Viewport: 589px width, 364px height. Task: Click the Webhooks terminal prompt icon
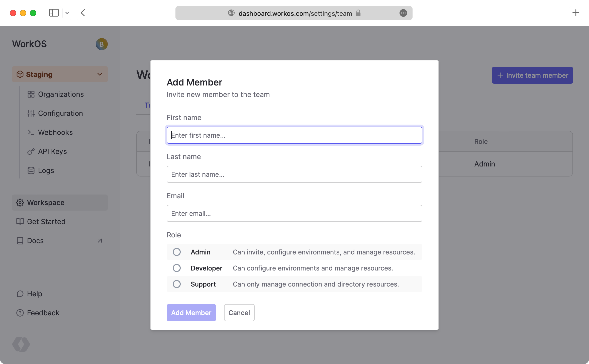click(x=31, y=132)
